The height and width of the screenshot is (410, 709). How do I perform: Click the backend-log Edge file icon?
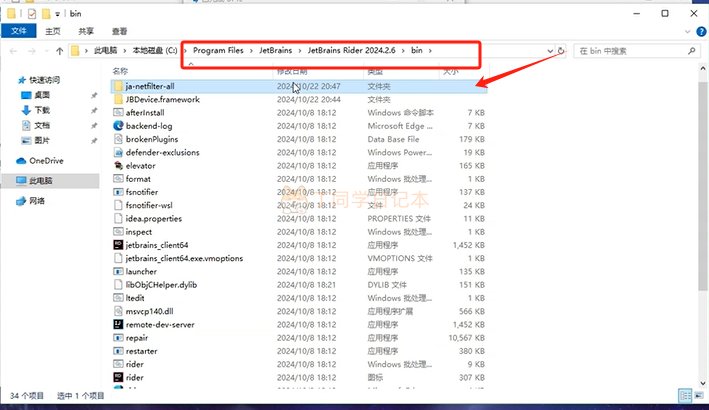[x=118, y=126]
